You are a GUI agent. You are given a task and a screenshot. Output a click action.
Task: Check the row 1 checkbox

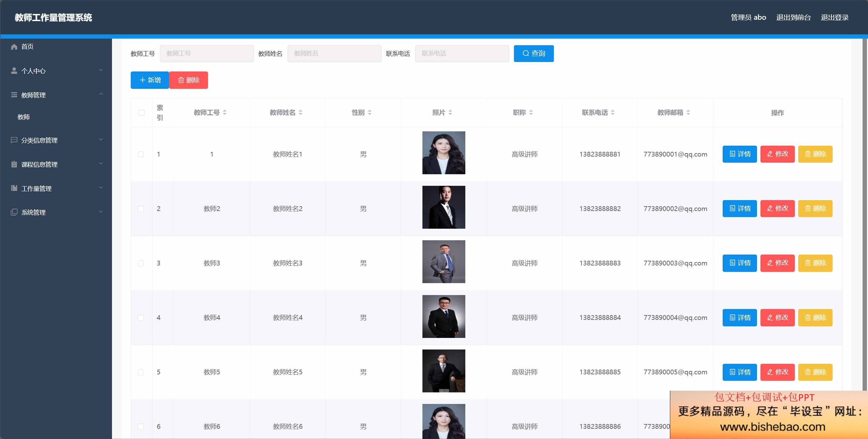pyautogui.click(x=141, y=155)
